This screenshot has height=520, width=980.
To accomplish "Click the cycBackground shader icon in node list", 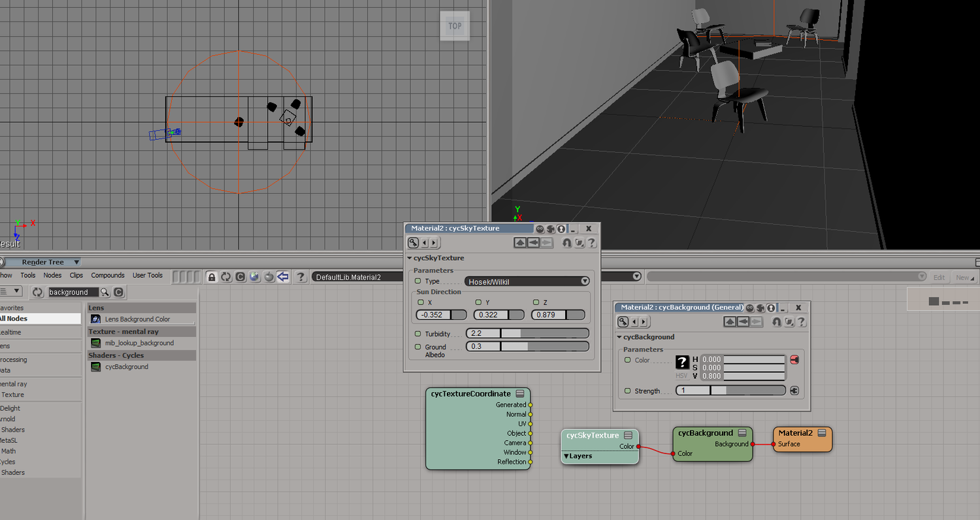I will point(95,367).
